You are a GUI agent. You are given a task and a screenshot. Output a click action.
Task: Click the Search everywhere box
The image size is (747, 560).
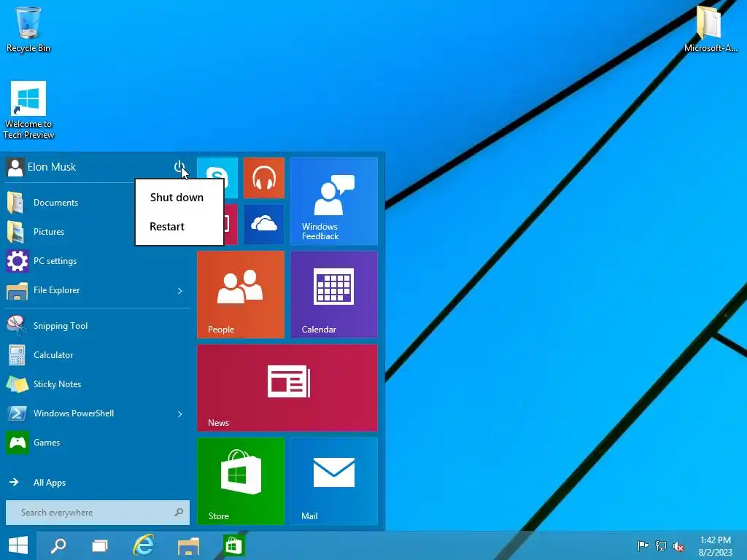point(97,513)
